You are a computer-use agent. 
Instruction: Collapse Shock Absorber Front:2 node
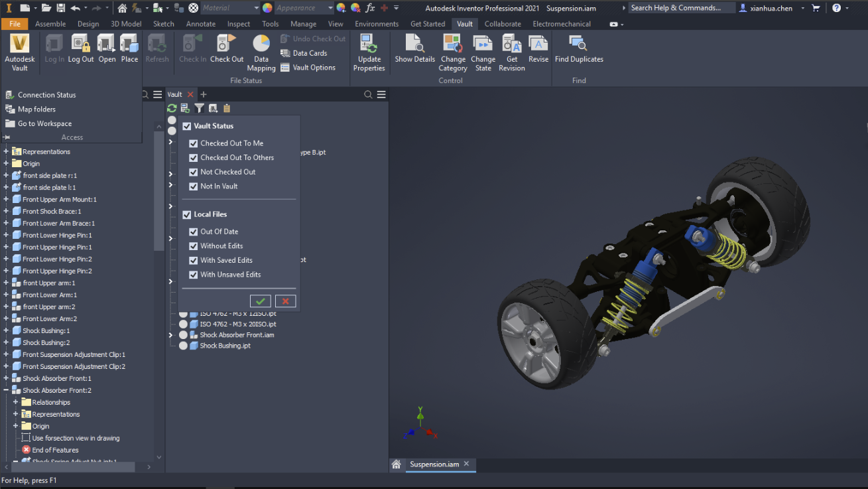click(6, 390)
